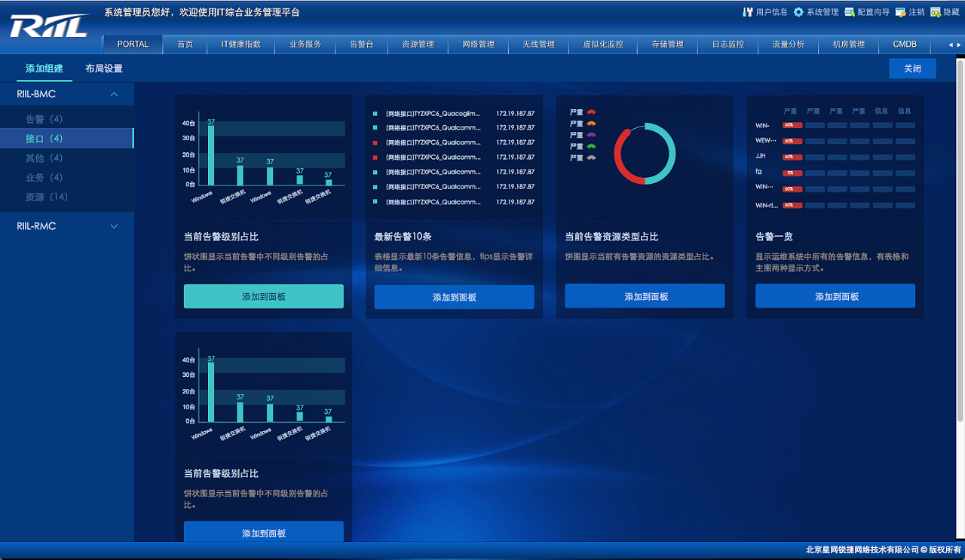Viewport: 965px width, 560px height.
Task: Click the left arrow to move nav tabs
Action: [x=951, y=44]
